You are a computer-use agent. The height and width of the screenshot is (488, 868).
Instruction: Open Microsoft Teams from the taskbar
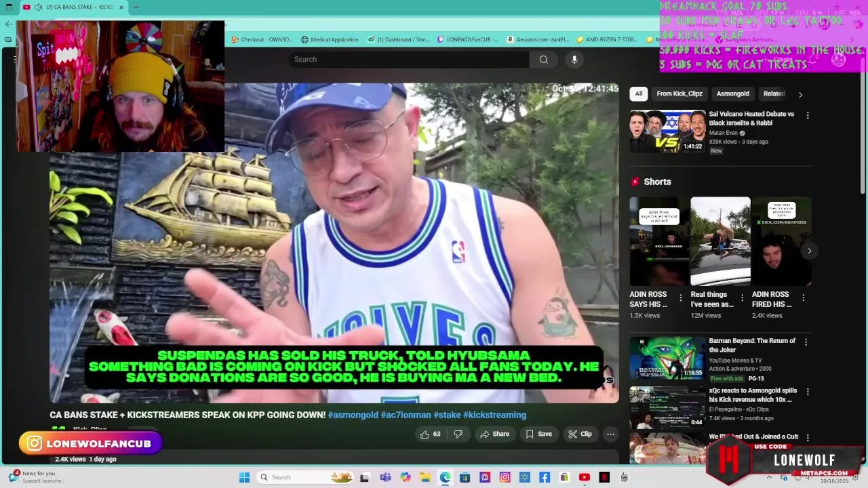coord(385,477)
